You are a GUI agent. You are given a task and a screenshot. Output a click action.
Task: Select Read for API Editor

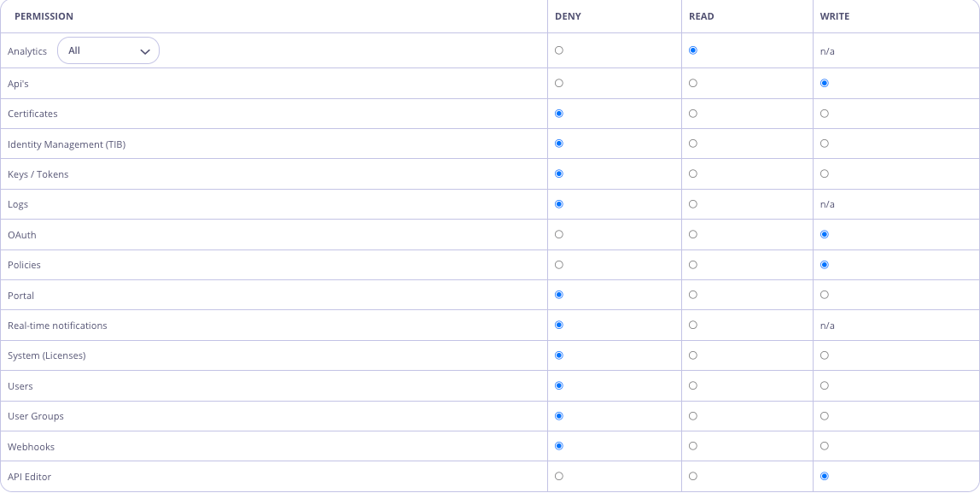click(x=692, y=476)
